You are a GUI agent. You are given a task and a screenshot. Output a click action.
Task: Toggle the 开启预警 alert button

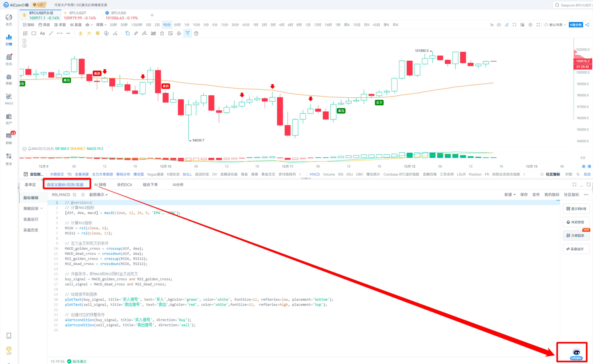pyautogui.click(x=576, y=222)
